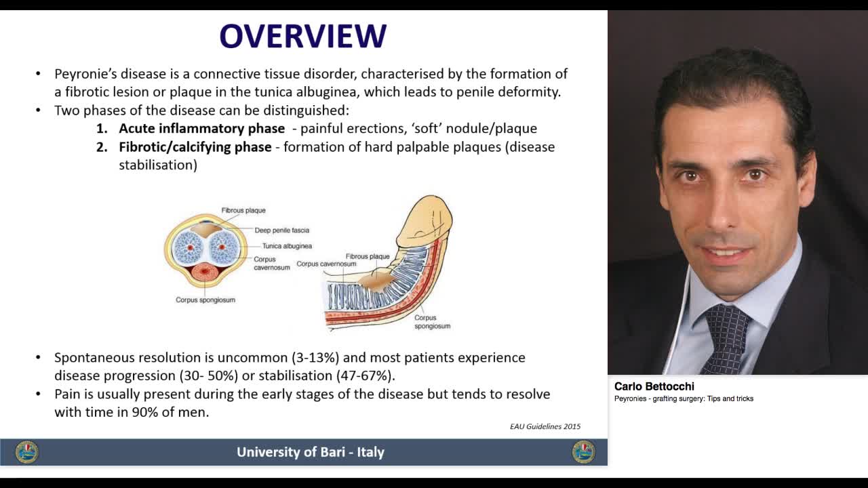Click the cross-section anatomy diagram

(x=205, y=251)
